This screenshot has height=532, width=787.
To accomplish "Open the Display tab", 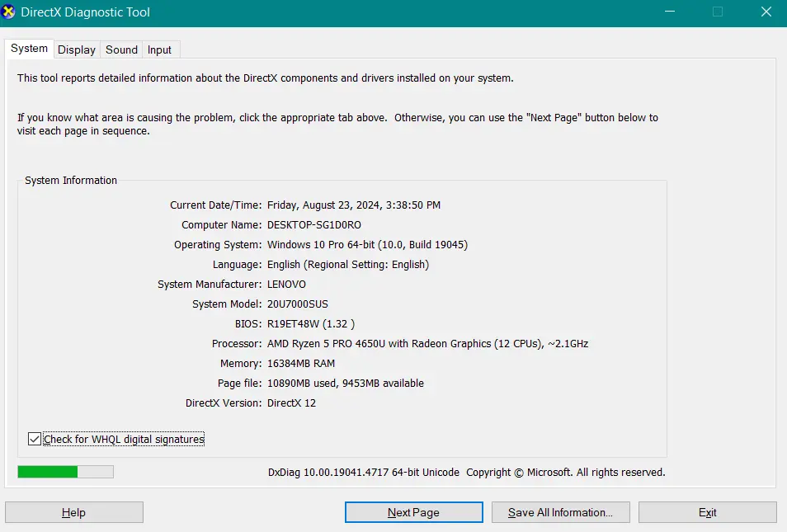I will (77, 49).
